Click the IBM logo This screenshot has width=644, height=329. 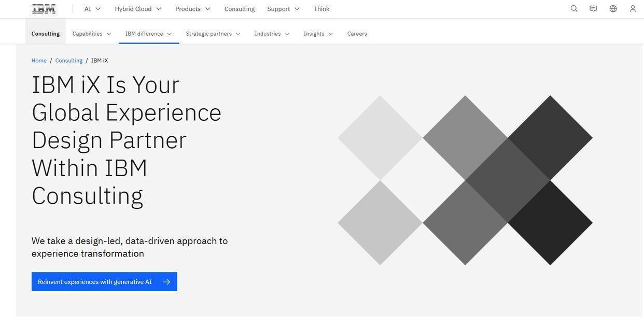click(x=44, y=9)
